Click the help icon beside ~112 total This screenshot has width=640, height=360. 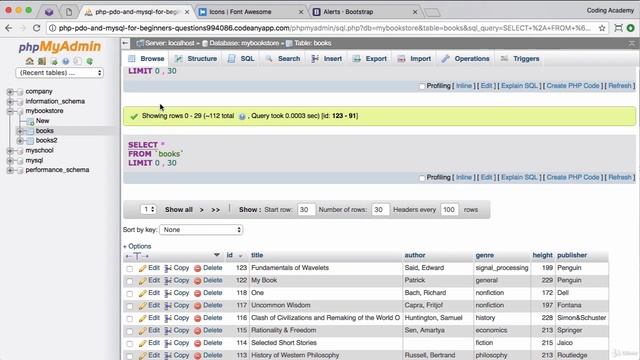(242, 116)
